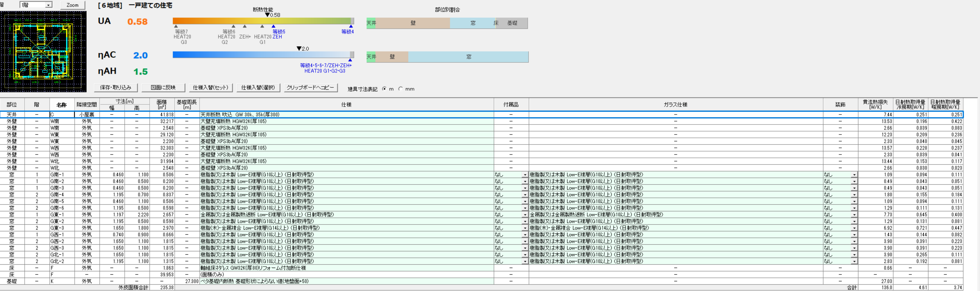Viewport: 980px width, 291px height.
Task: Open 装飾 dropdown for window G北-1
Action: (x=854, y=255)
